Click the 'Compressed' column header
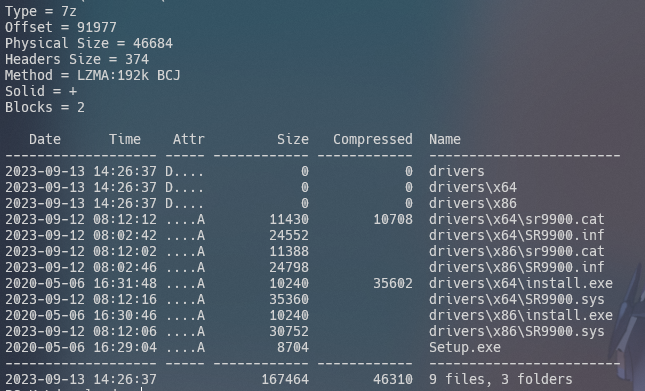The width and height of the screenshot is (645, 391). [373, 140]
